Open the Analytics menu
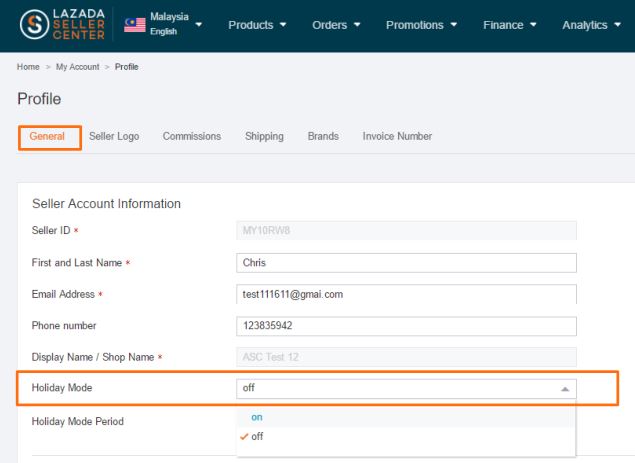Image resolution: width=635 pixels, height=463 pixels. [x=591, y=25]
